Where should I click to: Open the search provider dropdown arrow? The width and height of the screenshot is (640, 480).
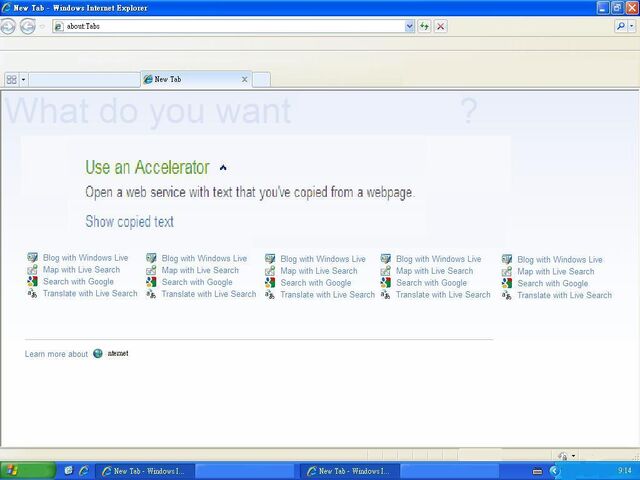click(632, 27)
